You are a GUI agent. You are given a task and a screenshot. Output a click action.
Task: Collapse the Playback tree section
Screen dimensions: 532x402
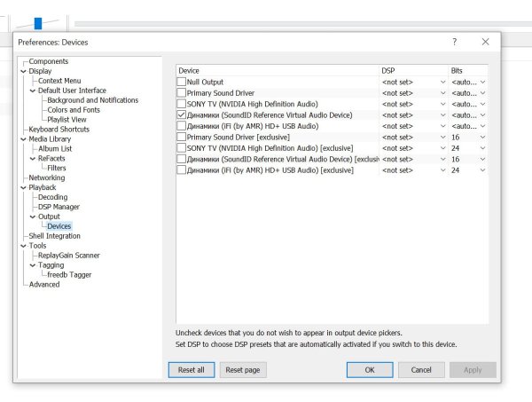[24, 187]
